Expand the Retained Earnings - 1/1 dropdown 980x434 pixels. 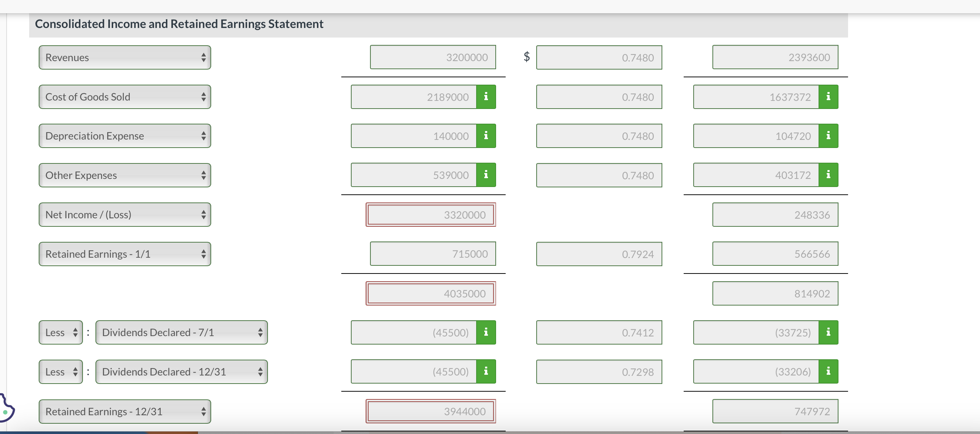(125, 254)
